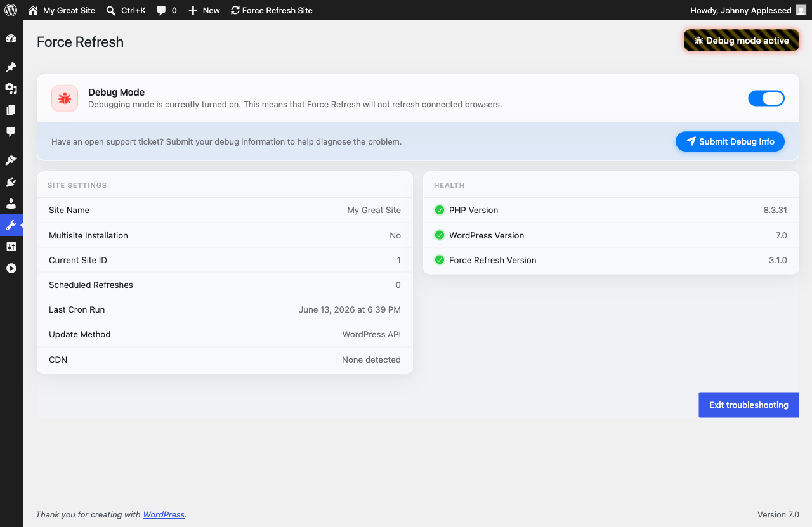The height and width of the screenshot is (527, 812).
Task: Click the Scheduled Refreshes row label
Action: (91, 285)
